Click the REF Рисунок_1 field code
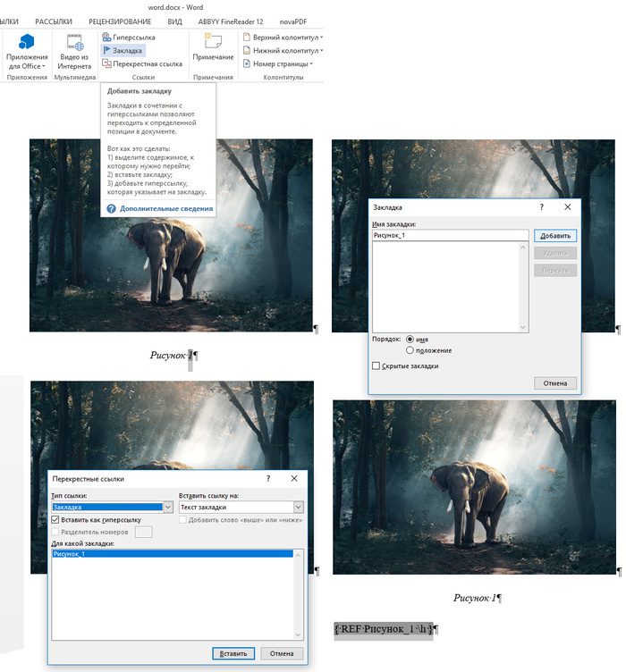626x672 pixels. click(x=384, y=629)
